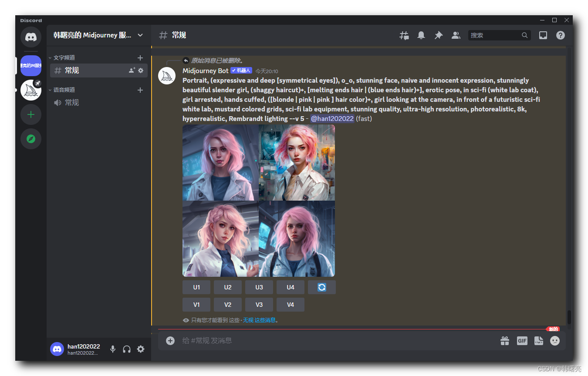The image size is (588, 376).
Task: Open the @han1202022 mention
Action: (332, 118)
